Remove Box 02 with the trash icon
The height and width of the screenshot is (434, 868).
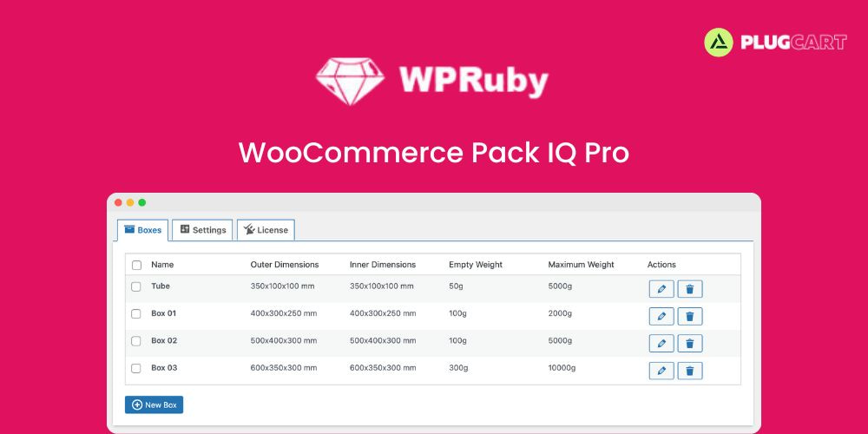pos(690,344)
